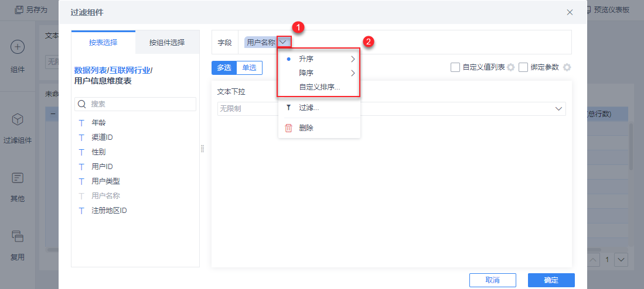Click the 其他 sidebar icon
Image resolution: width=644 pixels, height=289 pixels.
point(18,178)
